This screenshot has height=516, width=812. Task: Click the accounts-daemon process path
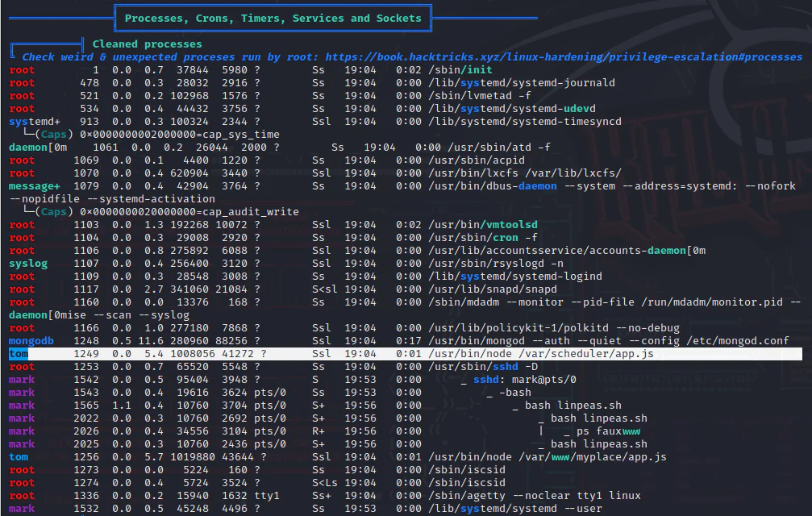(x=567, y=251)
